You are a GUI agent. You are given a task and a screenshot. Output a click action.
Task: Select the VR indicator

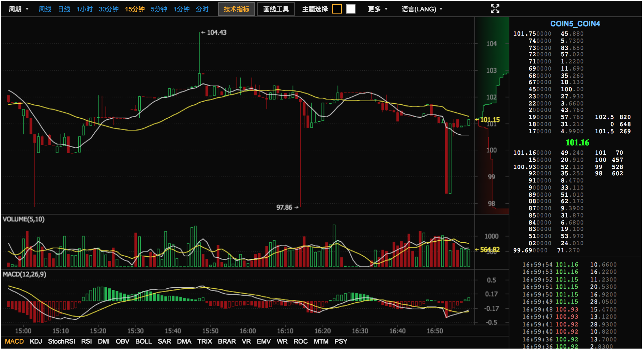[x=246, y=341]
